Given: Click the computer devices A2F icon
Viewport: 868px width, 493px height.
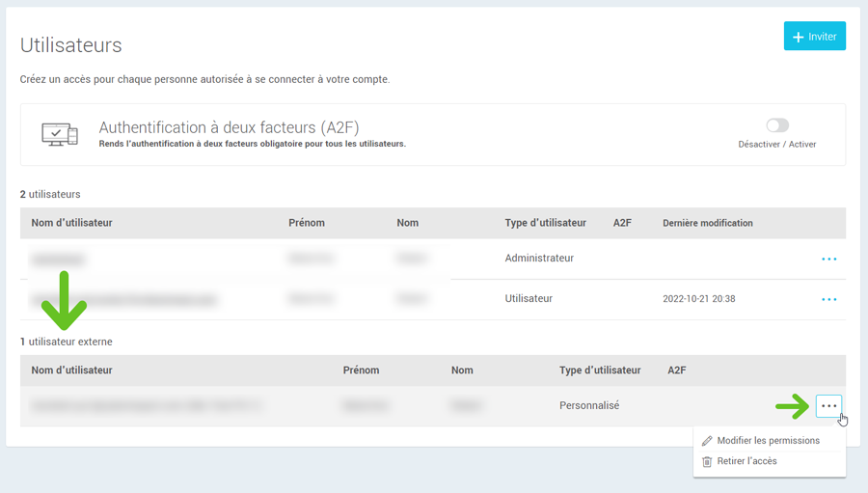Looking at the screenshot, I should coord(60,134).
